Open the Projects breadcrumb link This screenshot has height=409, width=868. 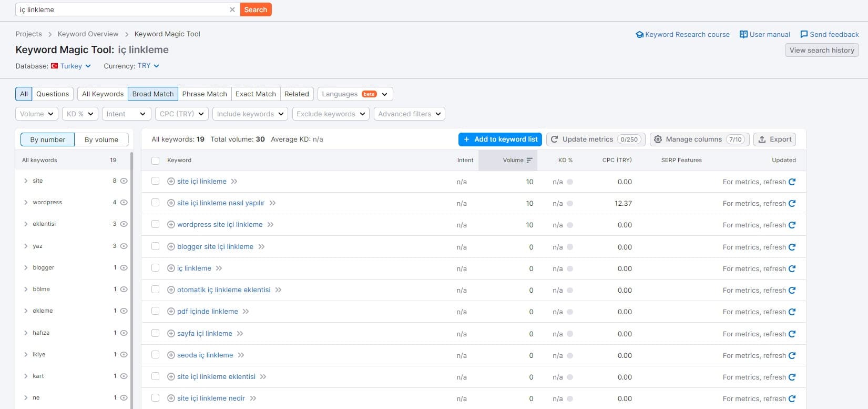[x=28, y=34]
